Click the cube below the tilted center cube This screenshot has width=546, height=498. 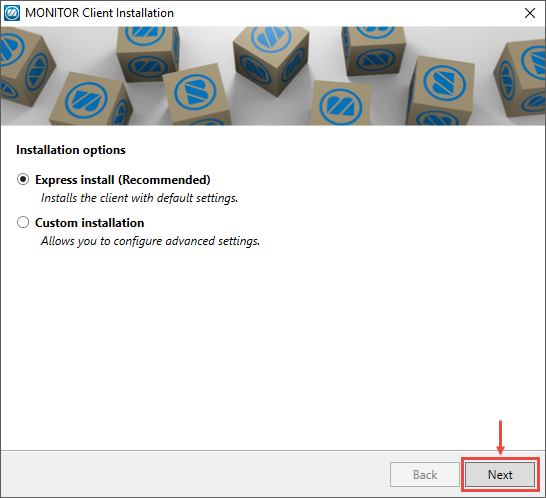point(341,104)
